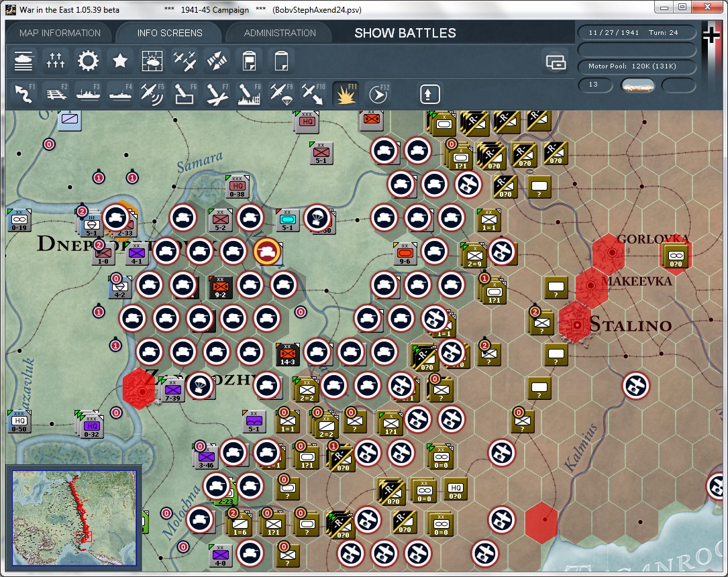Image resolution: width=728 pixels, height=577 pixels.
Task: Select the red HQ 0-38 unit
Action: (238, 187)
